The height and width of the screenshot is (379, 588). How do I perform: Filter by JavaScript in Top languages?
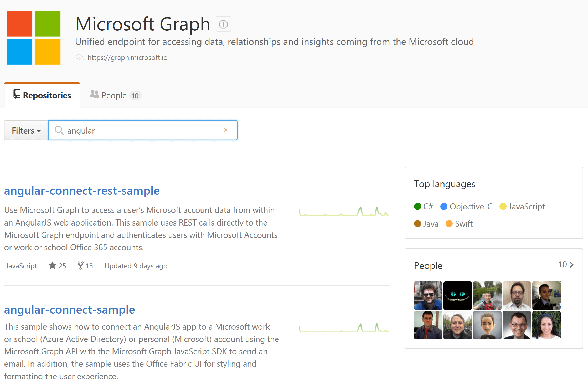(522, 207)
